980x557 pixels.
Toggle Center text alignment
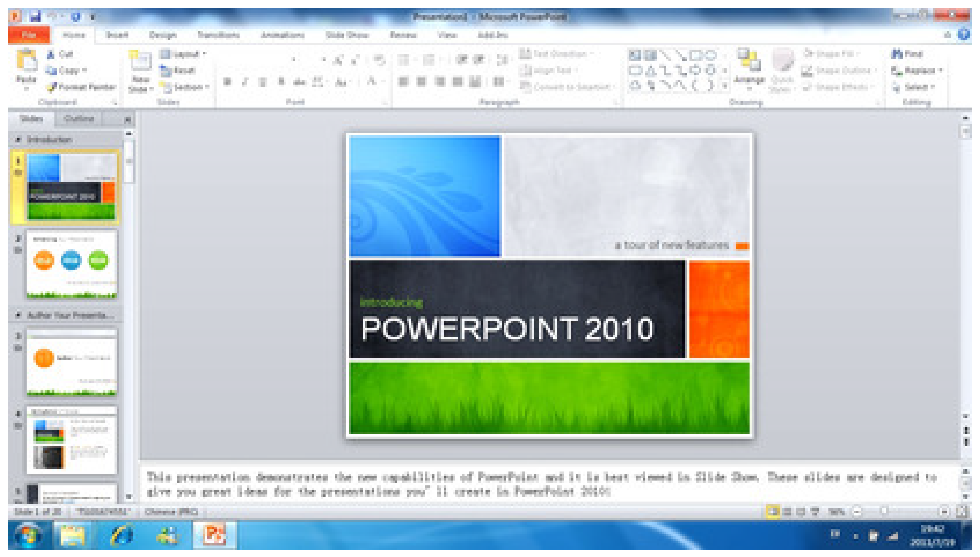[421, 82]
